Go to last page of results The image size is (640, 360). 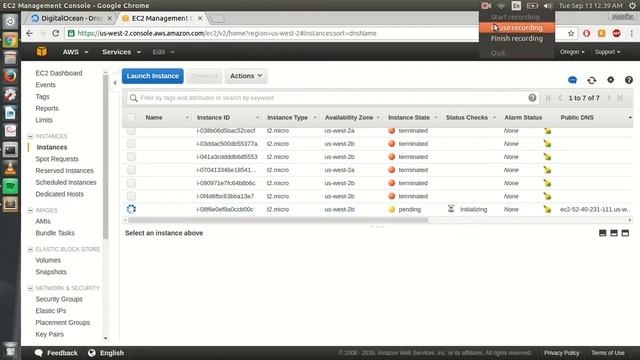click(620, 98)
